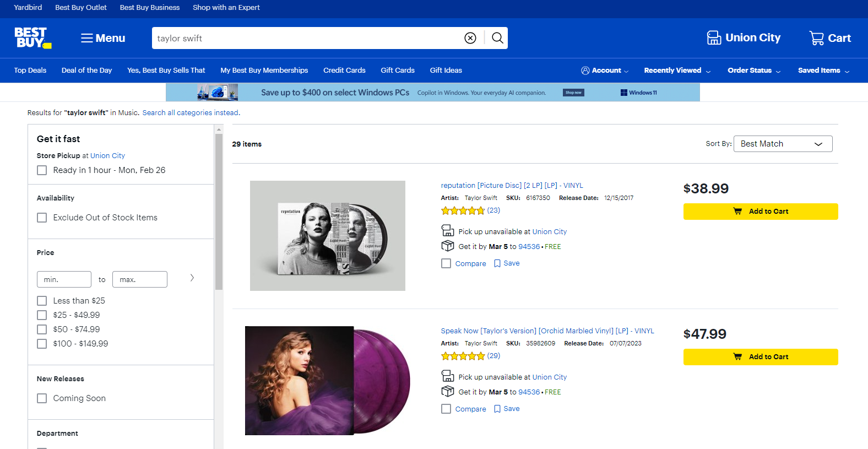Click the magnifying glass search icon
868x449 pixels.
point(497,38)
